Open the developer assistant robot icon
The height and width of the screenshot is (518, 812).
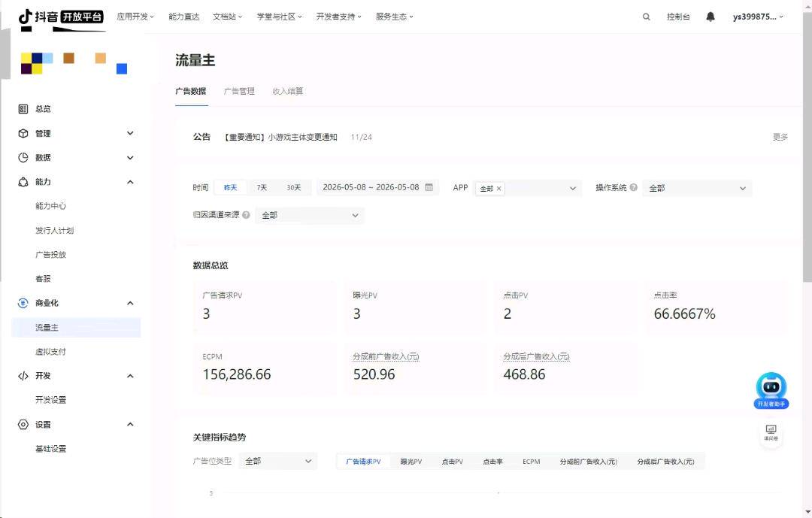point(771,390)
